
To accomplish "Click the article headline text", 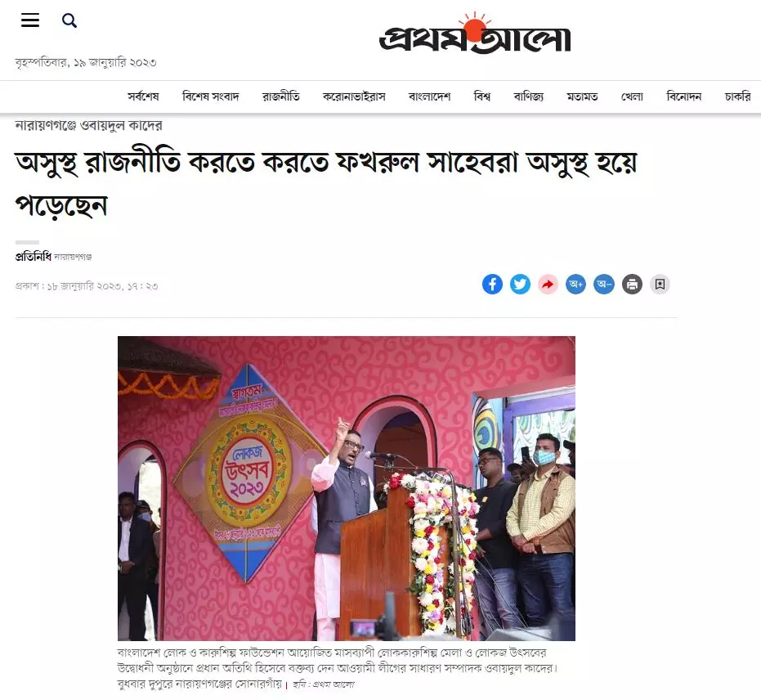I will 325,185.
